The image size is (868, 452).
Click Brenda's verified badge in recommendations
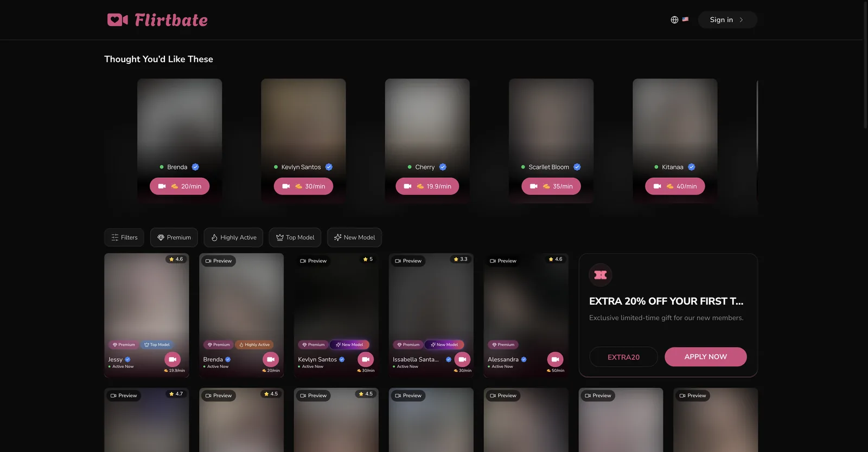click(195, 167)
